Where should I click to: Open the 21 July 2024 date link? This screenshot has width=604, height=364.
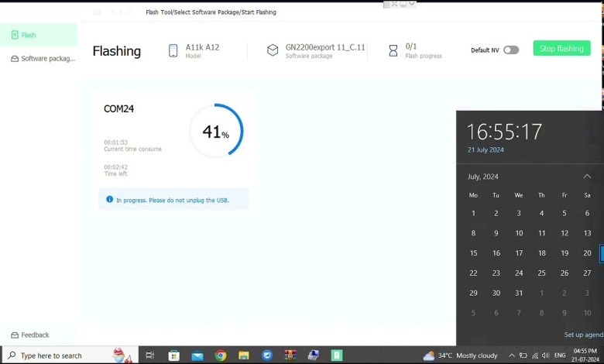point(486,149)
